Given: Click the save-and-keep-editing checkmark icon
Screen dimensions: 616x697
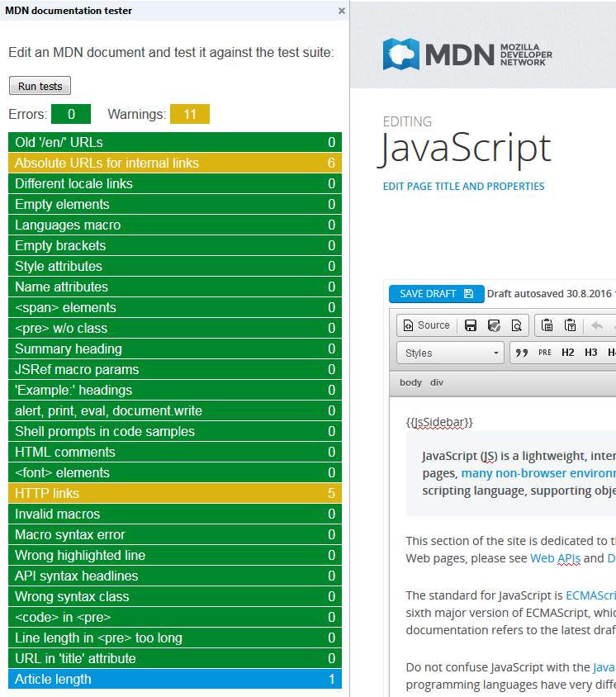Looking at the screenshot, I should (494, 325).
